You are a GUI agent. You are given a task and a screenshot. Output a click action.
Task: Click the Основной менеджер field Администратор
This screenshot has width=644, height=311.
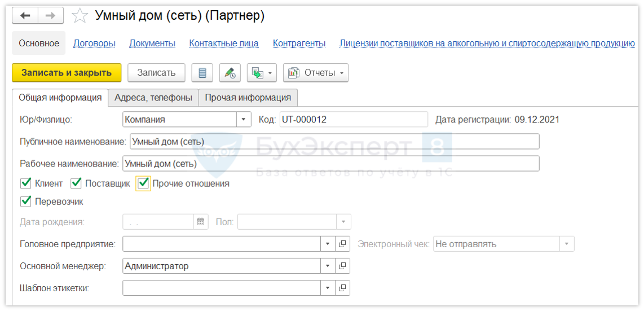pyautogui.click(x=222, y=266)
